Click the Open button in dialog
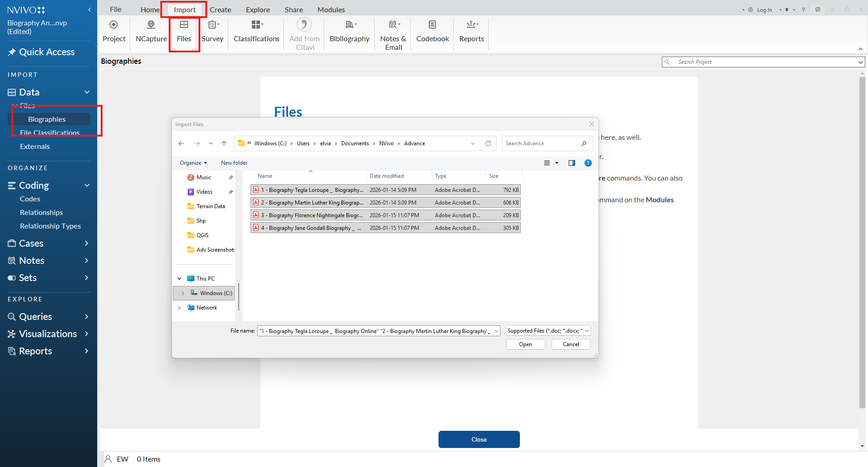The image size is (868, 467). [525, 344]
